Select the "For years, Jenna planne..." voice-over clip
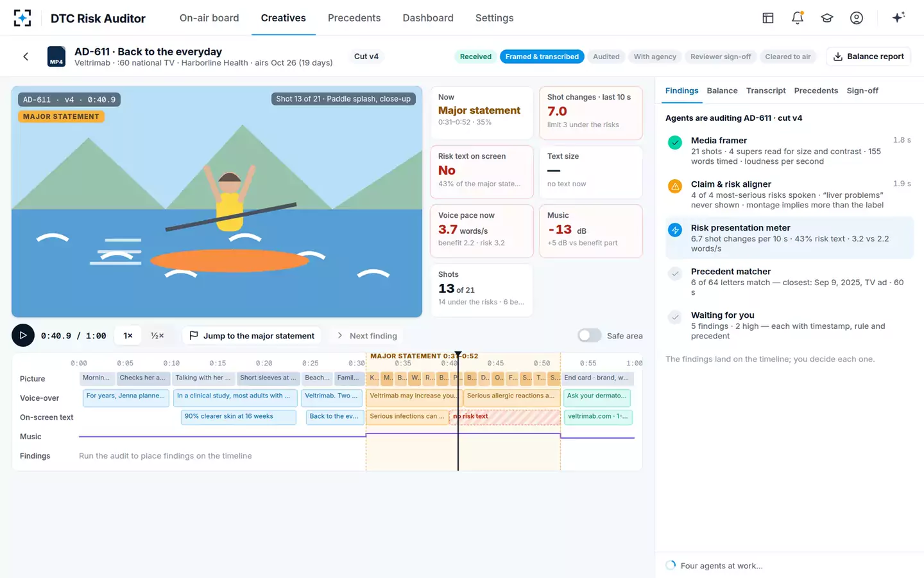The image size is (924, 578). coord(126,398)
